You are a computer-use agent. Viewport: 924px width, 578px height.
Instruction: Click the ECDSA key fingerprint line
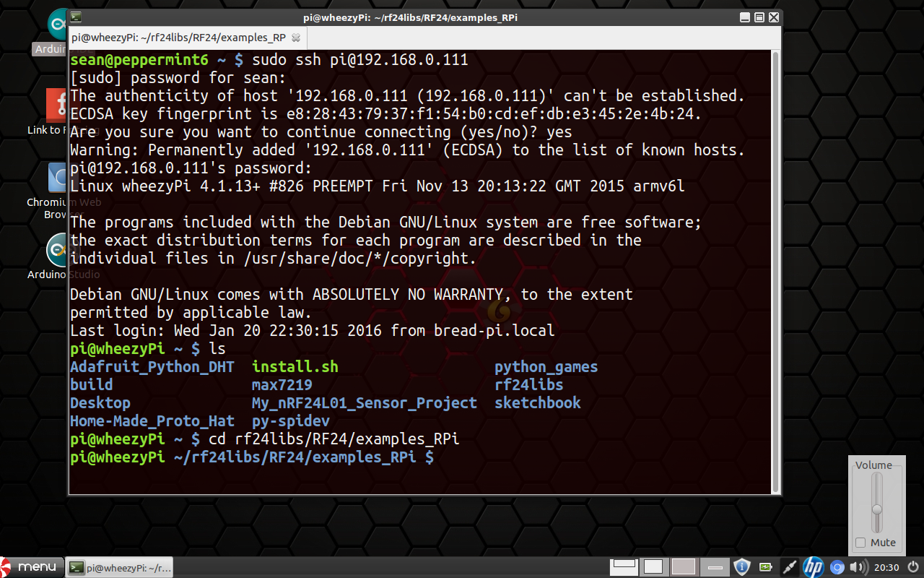386,114
